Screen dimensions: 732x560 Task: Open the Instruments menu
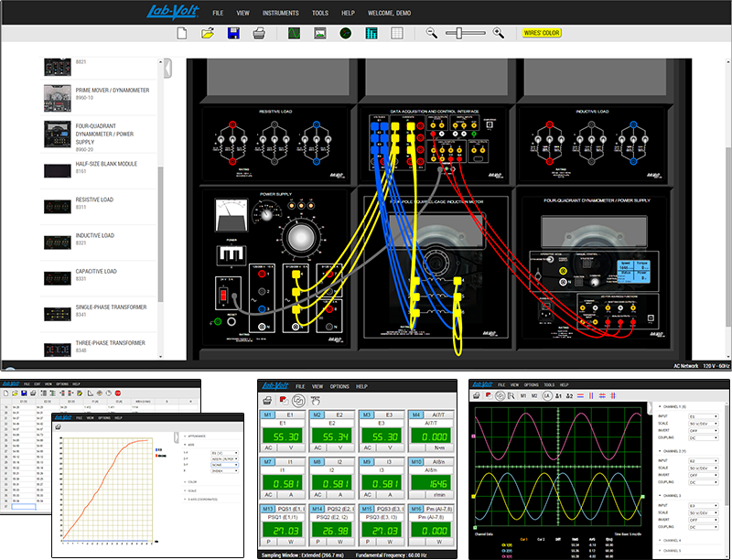click(x=281, y=13)
